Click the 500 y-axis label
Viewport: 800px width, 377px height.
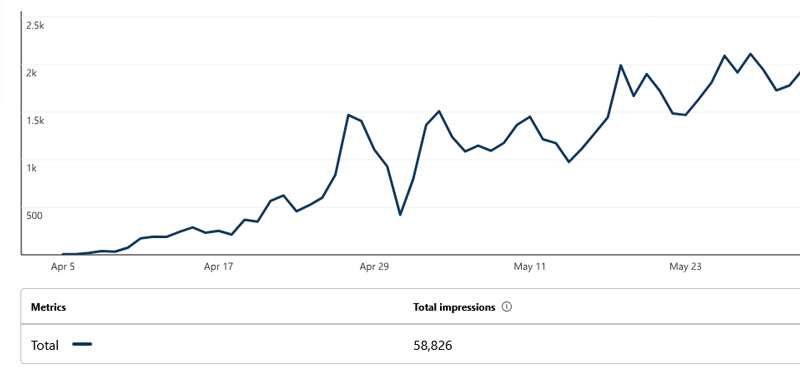pyautogui.click(x=34, y=215)
